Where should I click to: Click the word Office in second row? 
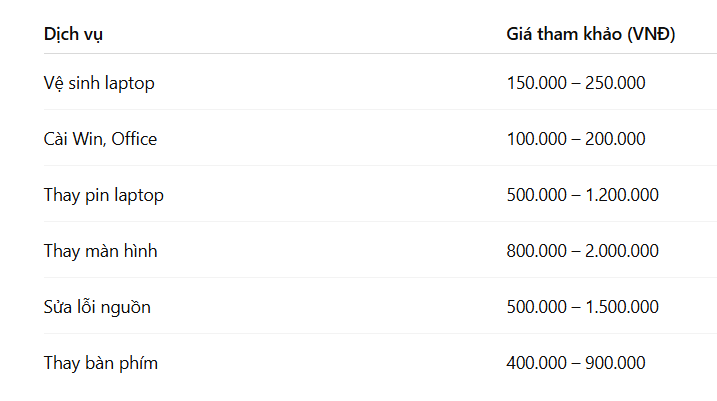point(134,139)
